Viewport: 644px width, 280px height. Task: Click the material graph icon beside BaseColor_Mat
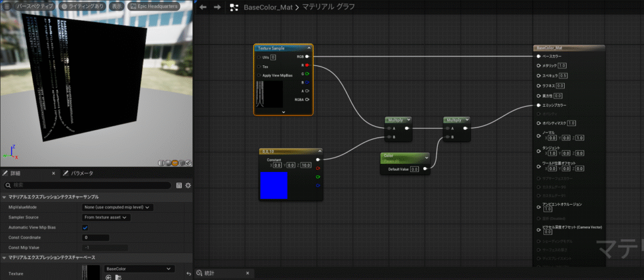click(234, 7)
